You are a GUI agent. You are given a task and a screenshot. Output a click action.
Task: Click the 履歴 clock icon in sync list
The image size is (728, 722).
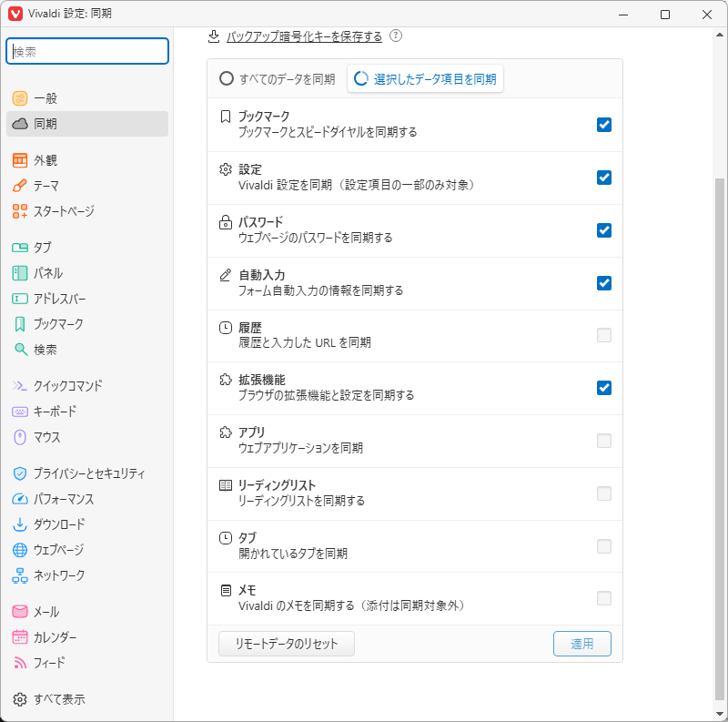click(x=225, y=328)
